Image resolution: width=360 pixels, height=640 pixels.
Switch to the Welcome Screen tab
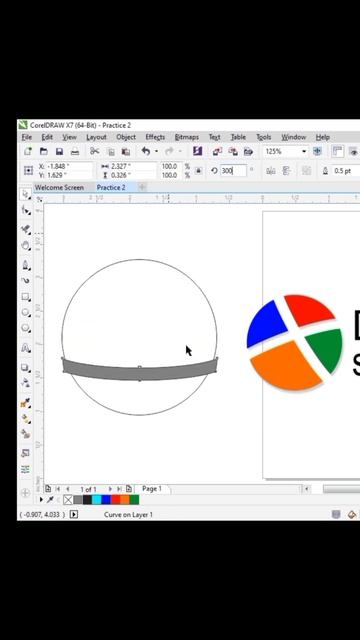tap(59, 187)
